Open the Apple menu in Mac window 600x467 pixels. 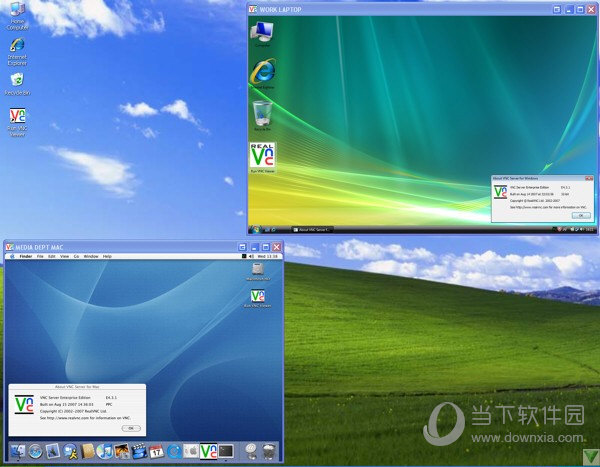(12, 256)
